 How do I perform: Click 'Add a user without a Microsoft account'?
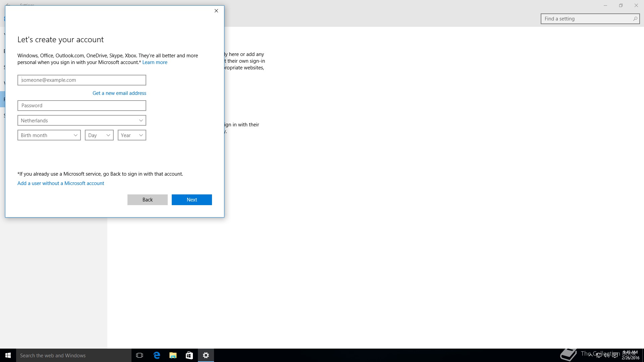[x=61, y=183]
